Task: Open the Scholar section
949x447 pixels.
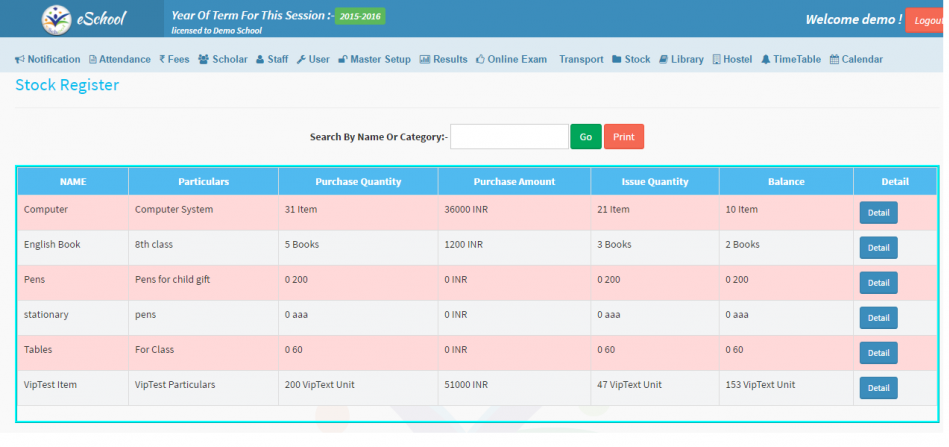Action: [223, 60]
